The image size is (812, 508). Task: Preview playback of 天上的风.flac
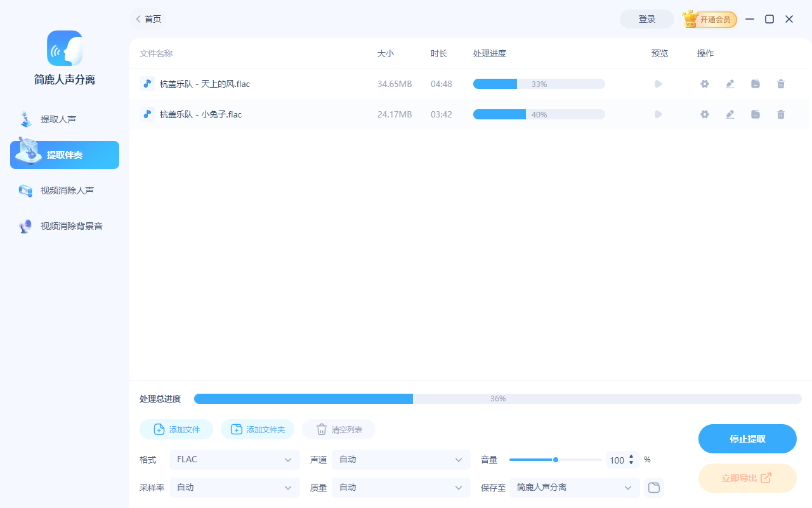(x=658, y=83)
